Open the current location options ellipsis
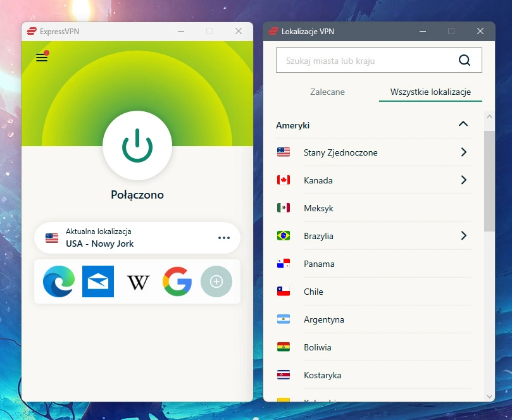The height and width of the screenshot is (420, 512). 224,238
